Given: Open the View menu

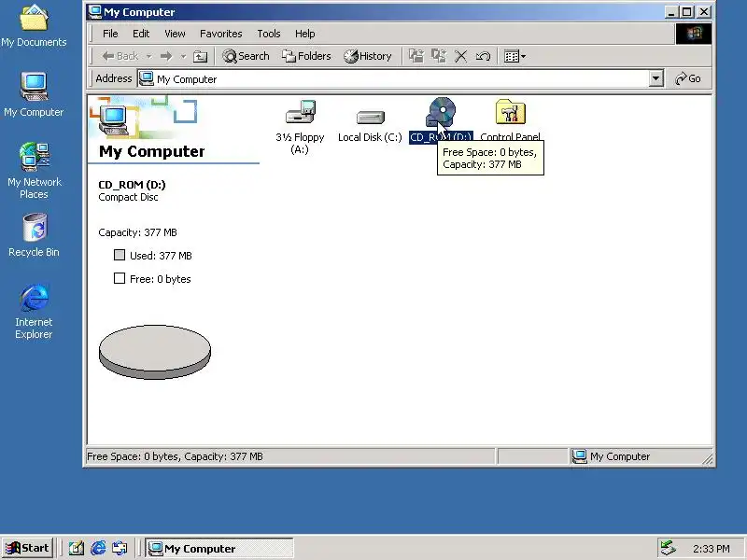Looking at the screenshot, I should point(175,34).
